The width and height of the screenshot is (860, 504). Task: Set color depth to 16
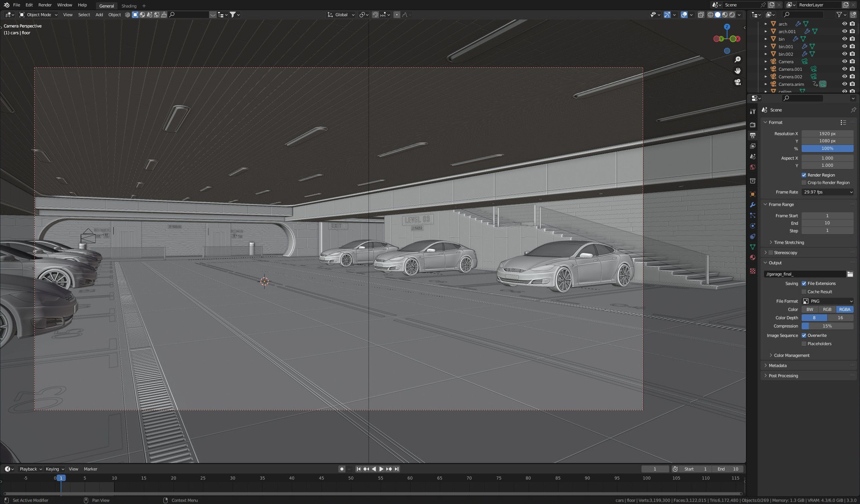(x=840, y=318)
